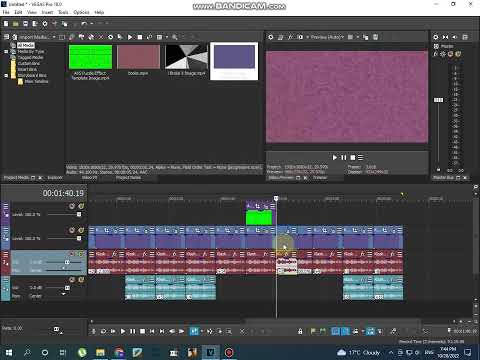
Task: Select the black and white rays thumbnail
Action: [186, 57]
